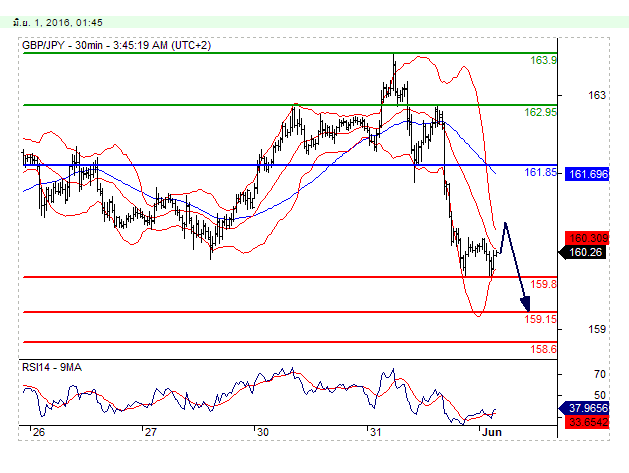Viewport: 629px width, 473px height.
Task: Click the chart title 'GBP/JPY - 30min'
Action: click(x=62, y=45)
